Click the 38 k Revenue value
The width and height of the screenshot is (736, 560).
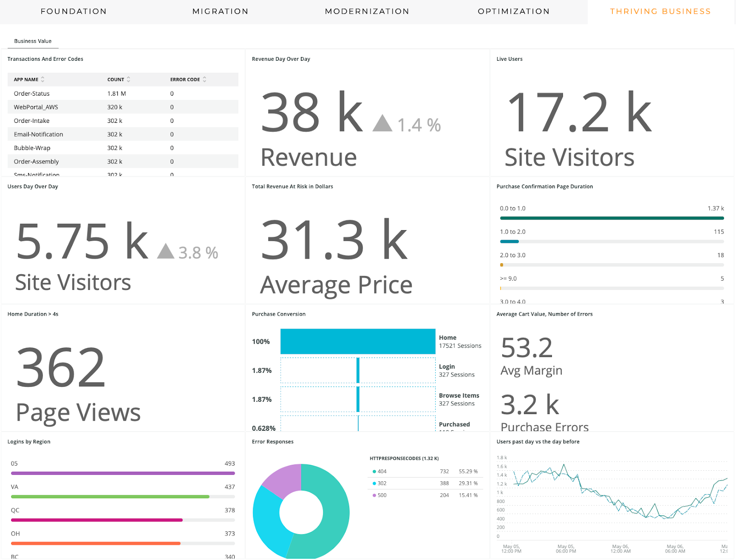pyautogui.click(x=312, y=112)
